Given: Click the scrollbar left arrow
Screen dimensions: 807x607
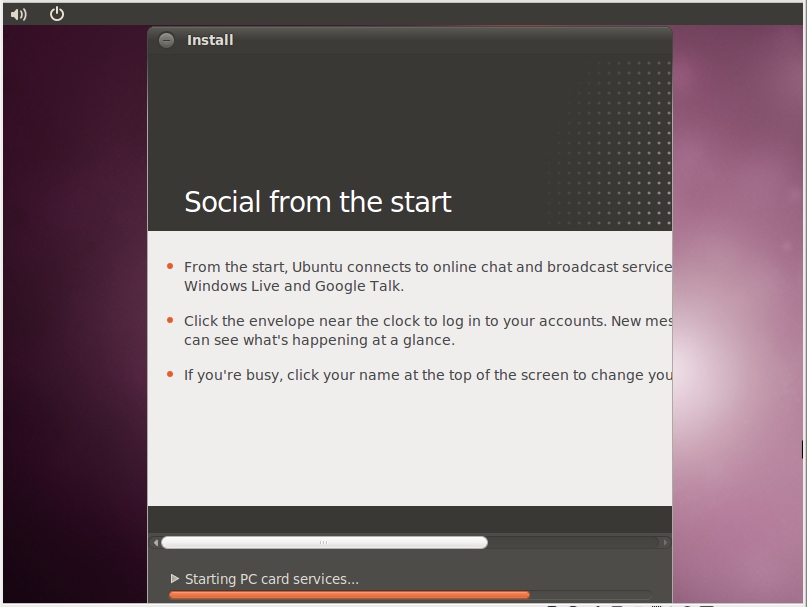Looking at the screenshot, I should 155,542.
